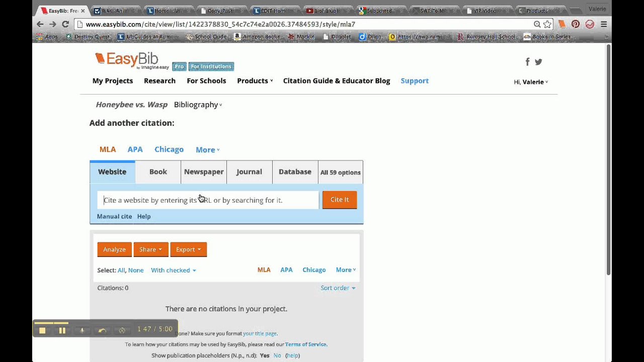Open the Research menu item
The height and width of the screenshot is (362, 644).
tap(159, 81)
